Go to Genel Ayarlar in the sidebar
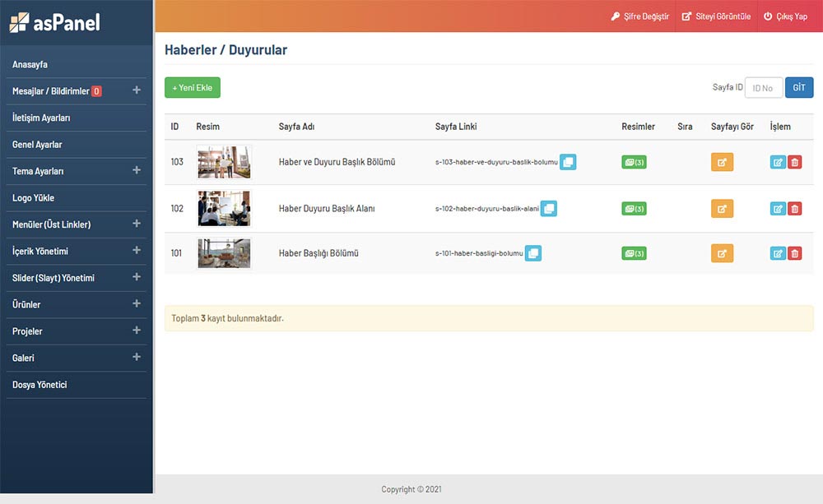823x504 pixels. (x=37, y=145)
